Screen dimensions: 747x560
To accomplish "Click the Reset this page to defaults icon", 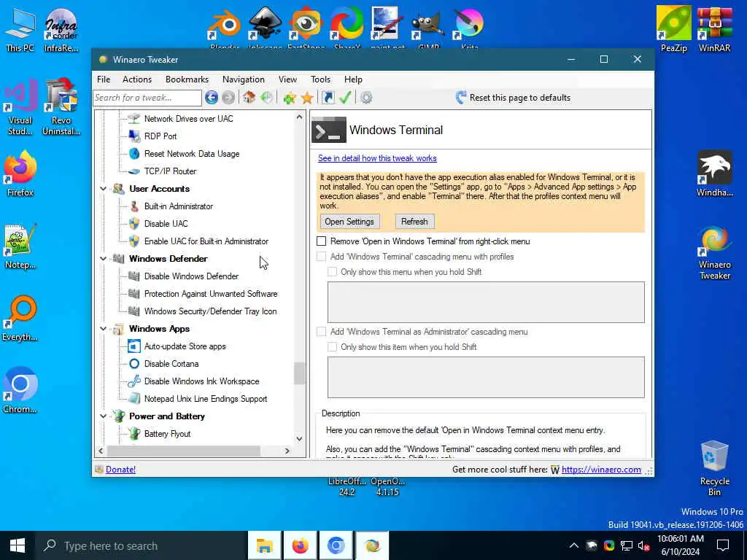I will pyautogui.click(x=461, y=98).
